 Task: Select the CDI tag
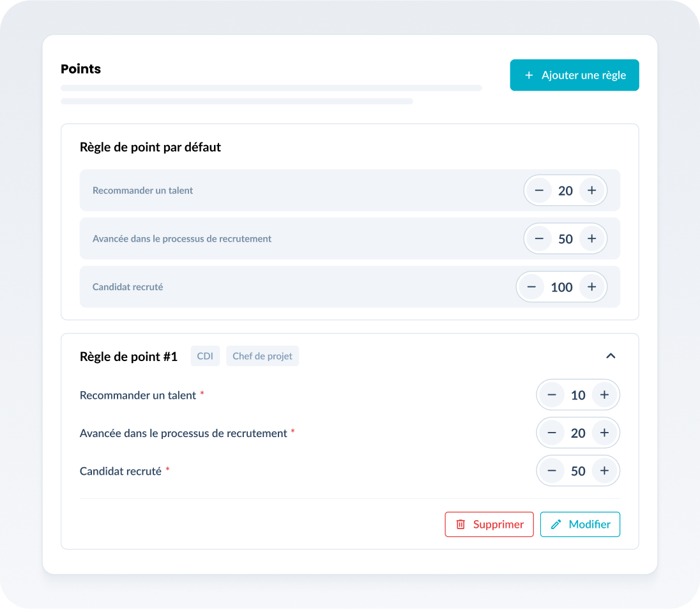[x=205, y=357]
